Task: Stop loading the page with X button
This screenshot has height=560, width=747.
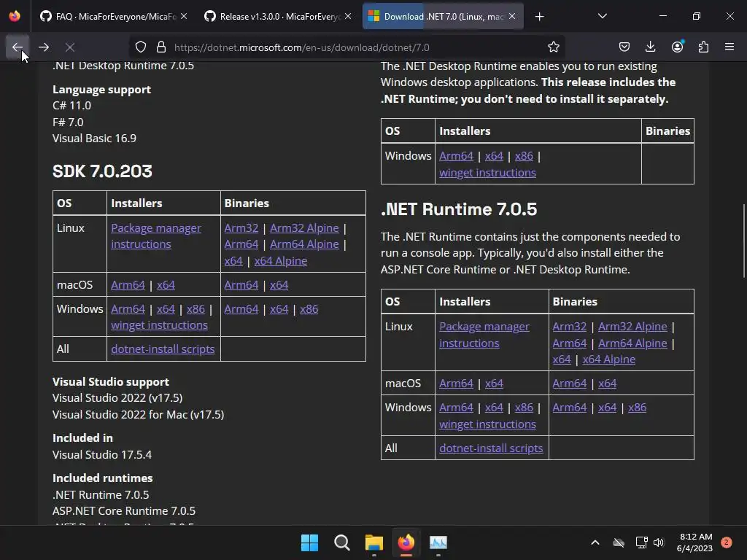Action: (x=70, y=47)
